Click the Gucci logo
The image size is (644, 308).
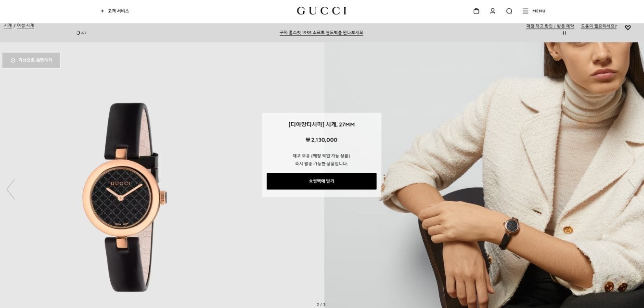[322, 11]
